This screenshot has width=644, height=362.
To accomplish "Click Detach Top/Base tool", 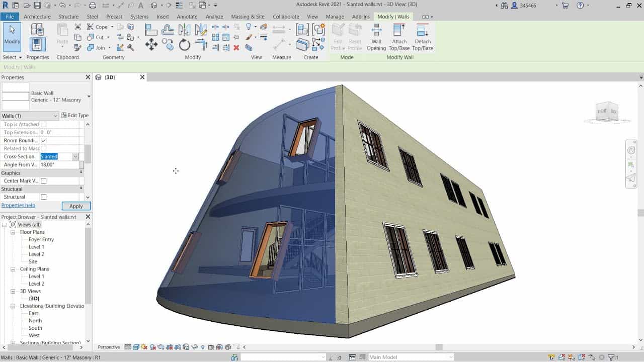I will tap(423, 38).
